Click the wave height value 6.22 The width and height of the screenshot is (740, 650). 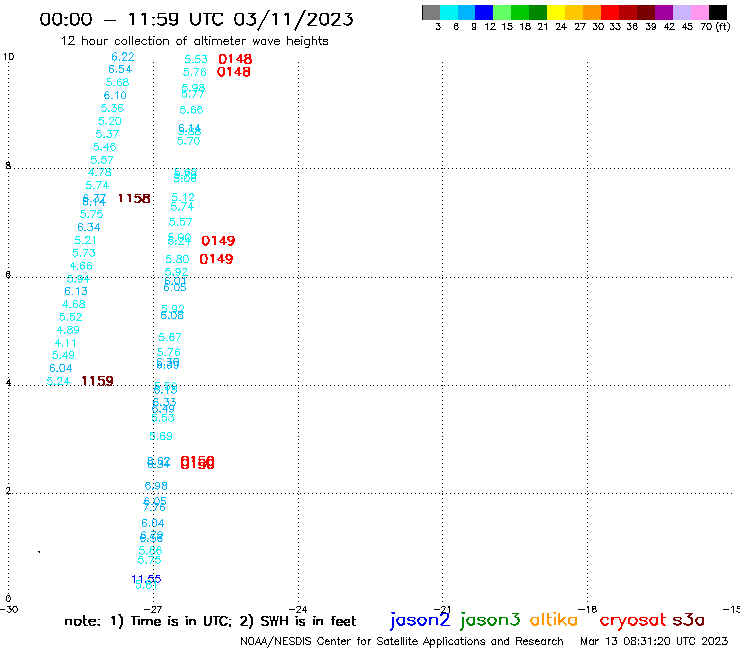[123, 57]
